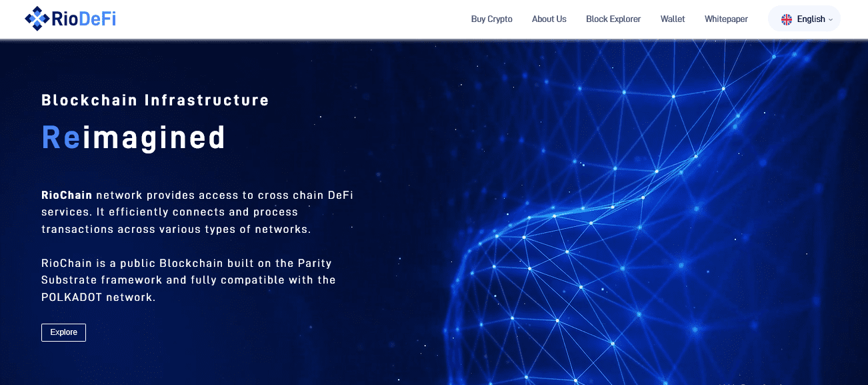Click the "Reimagined" headline text
868x385 pixels.
[133, 137]
